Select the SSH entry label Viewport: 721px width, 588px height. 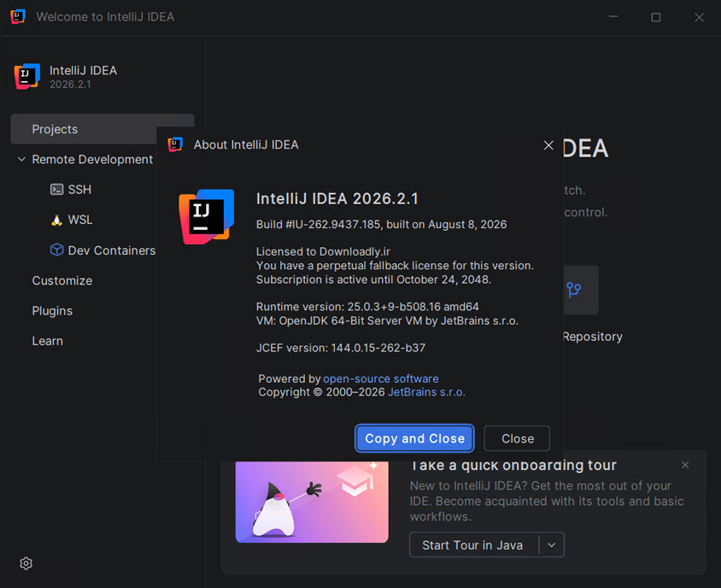point(79,190)
